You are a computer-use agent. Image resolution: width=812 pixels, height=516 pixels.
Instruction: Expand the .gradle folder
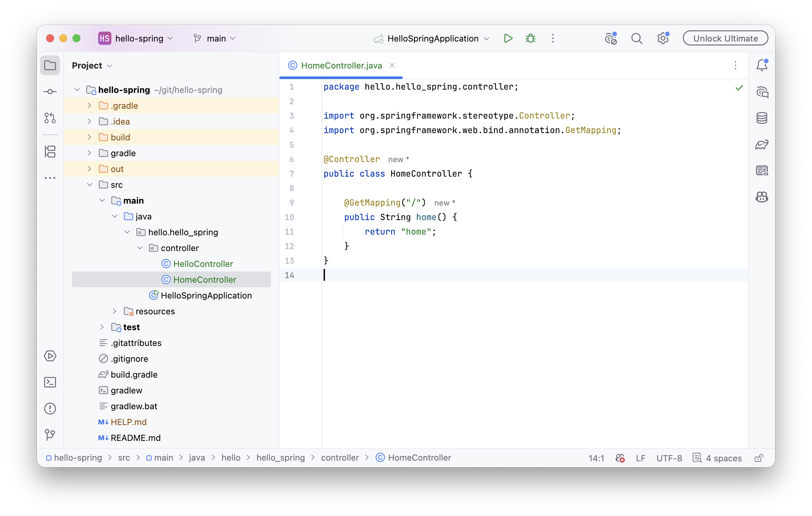tap(89, 105)
